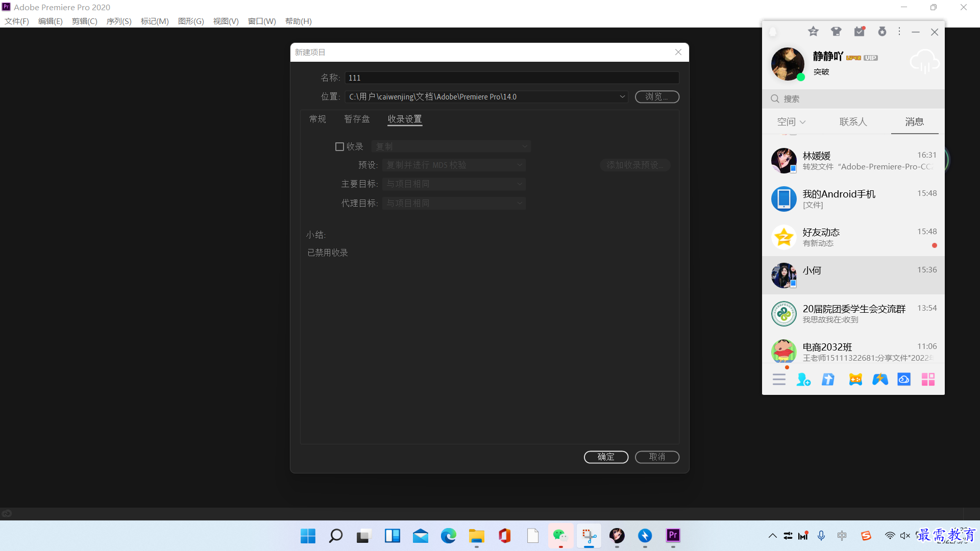This screenshot has width=980, height=551.
Task: Open Office app from taskbar
Action: 505,536
